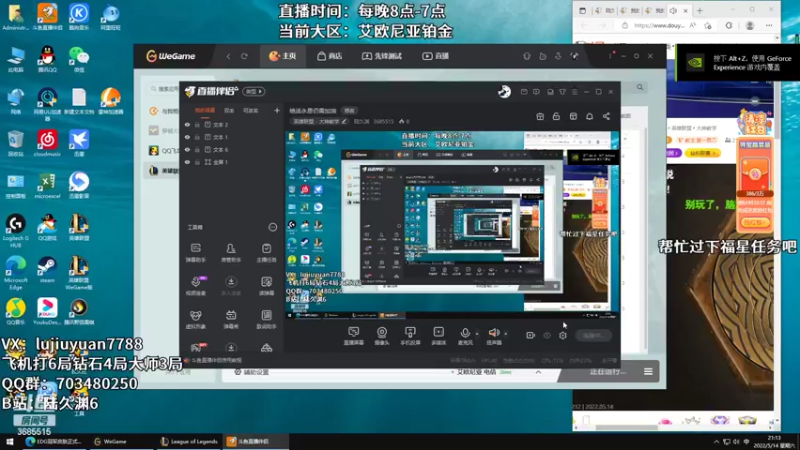Open WeGame 商店 tab
Viewport: 800px width, 450px height.
click(x=330, y=56)
